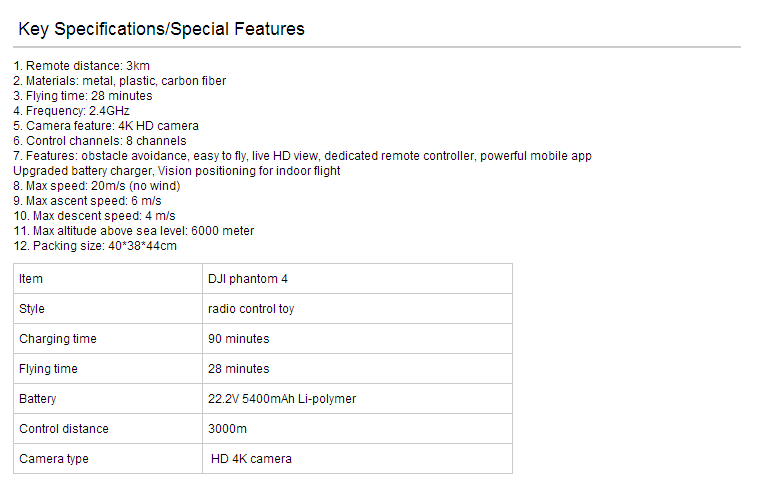Click the Key Specifications/Special Features heading
This screenshot has height=481, width=765.
point(161,29)
